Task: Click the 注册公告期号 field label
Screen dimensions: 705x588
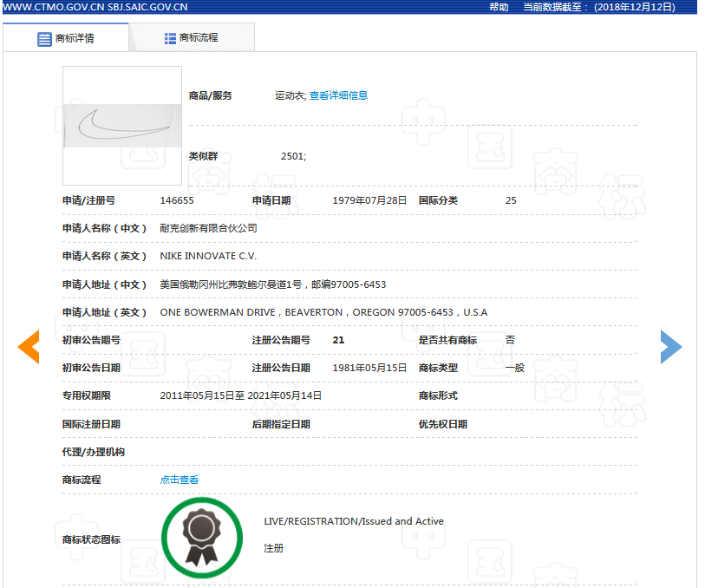Action: (x=281, y=340)
